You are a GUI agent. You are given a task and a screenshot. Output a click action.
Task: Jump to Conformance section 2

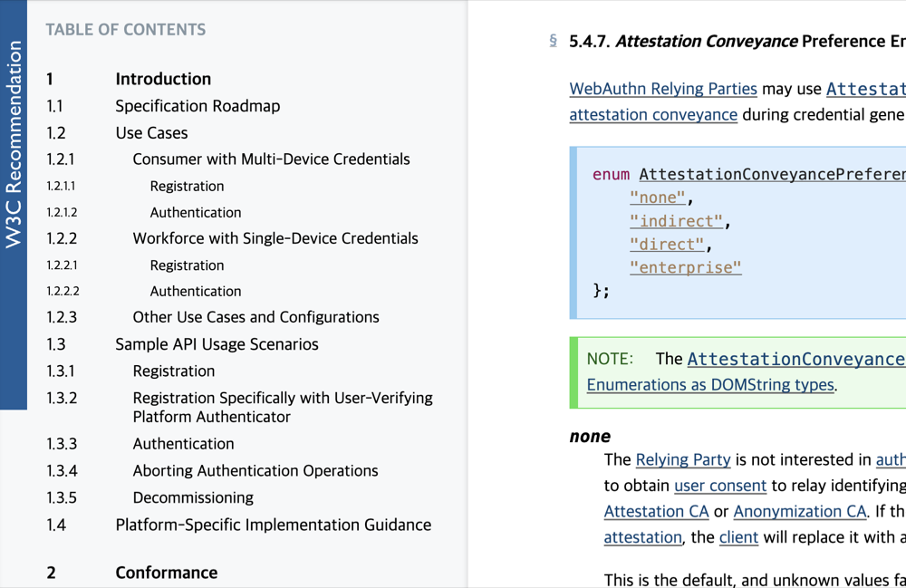tap(167, 573)
